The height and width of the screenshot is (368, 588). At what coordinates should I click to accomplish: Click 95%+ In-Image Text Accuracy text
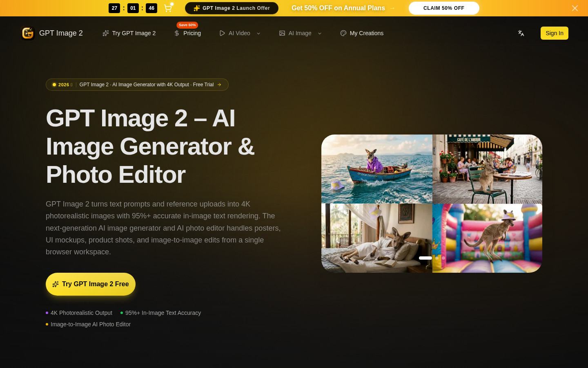coord(163,313)
